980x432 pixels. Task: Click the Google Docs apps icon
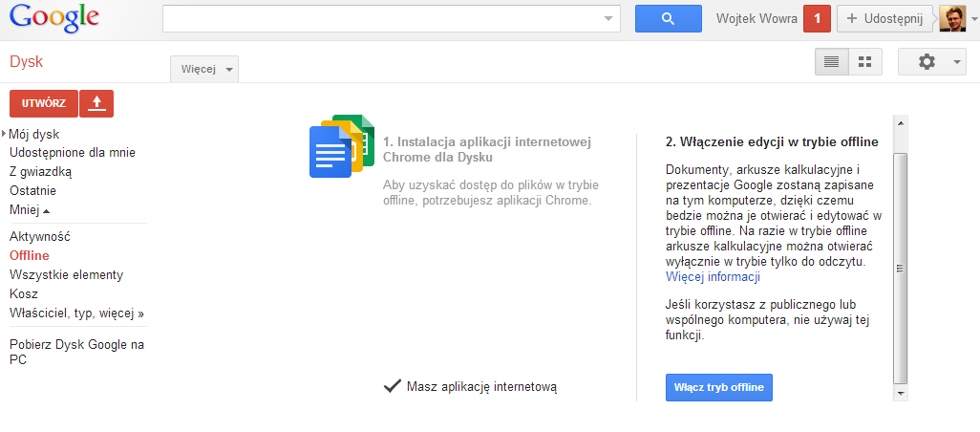tap(341, 147)
